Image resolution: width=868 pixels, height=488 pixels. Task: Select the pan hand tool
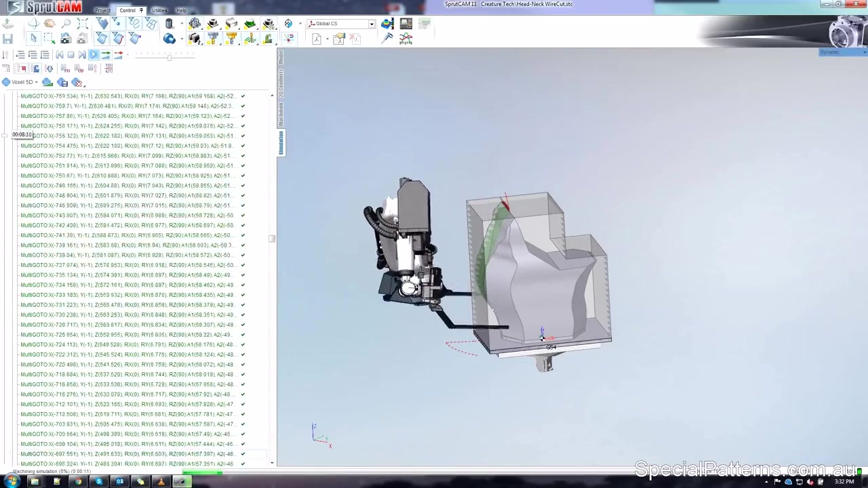point(50,23)
